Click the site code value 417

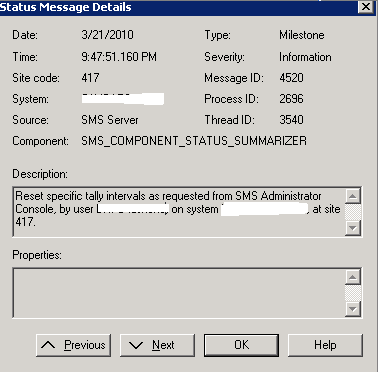click(90, 78)
